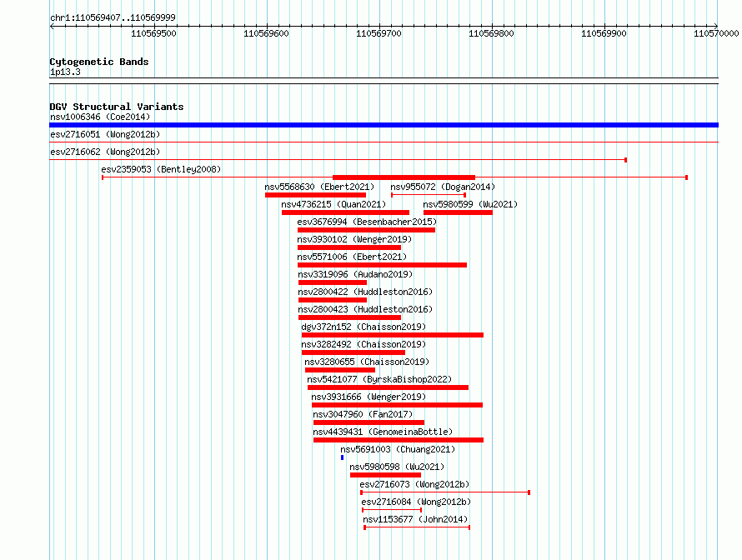Click the nsv955072 (Dogan2014) label
The width and height of the screenshot is (742, 560).
pos(443,187)
